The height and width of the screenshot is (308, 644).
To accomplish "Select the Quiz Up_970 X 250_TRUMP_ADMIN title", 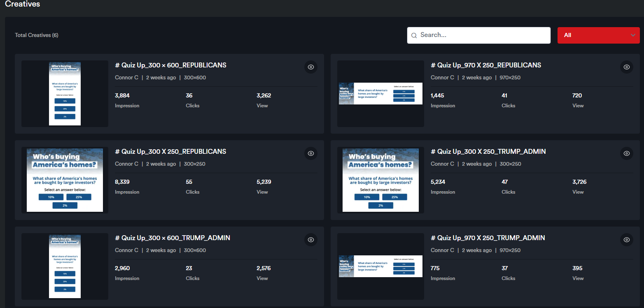I will click(x=488, y=238).
